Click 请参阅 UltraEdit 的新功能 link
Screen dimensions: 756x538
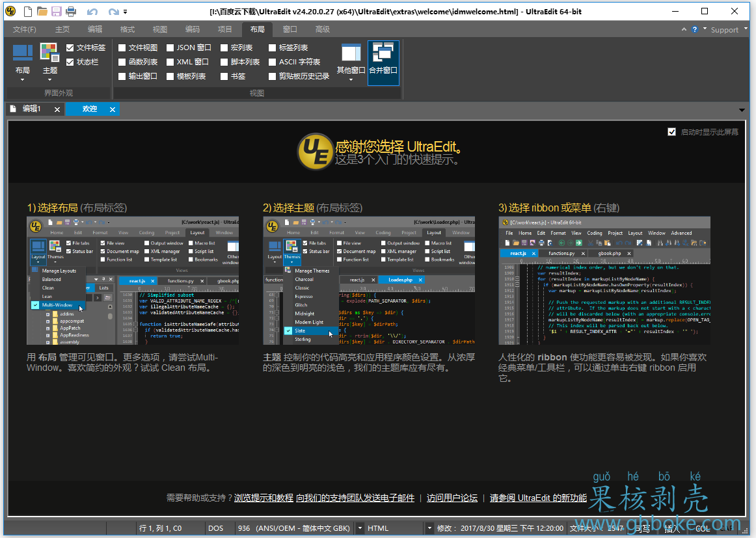(538, 498)
